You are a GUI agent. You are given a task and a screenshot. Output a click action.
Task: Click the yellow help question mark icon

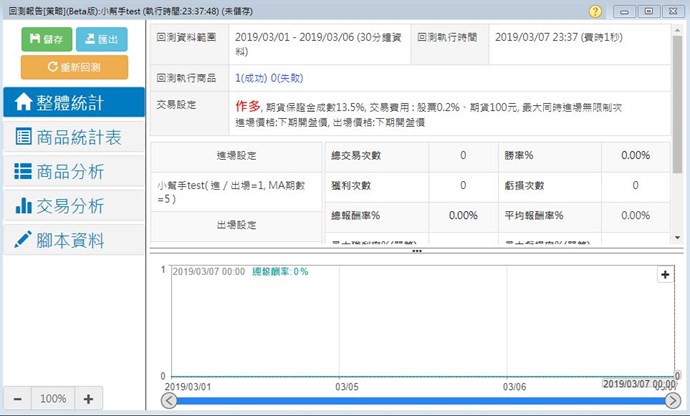pos(596,10)
